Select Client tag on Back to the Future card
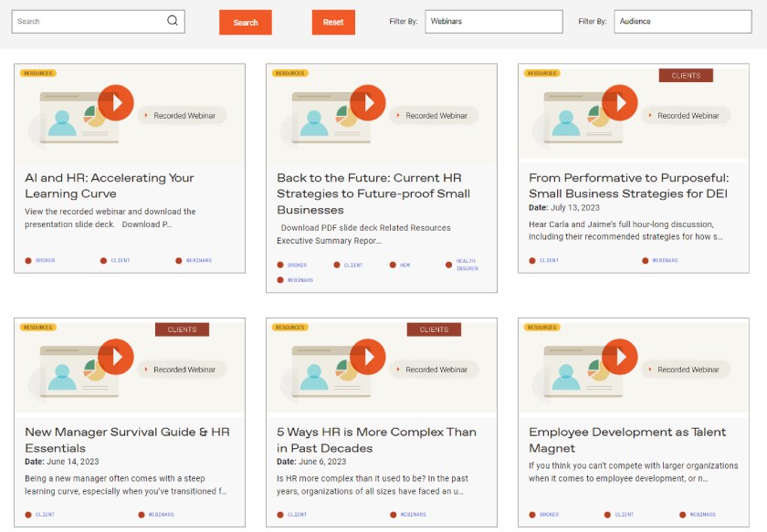This screenshot has width=767, height=532. pos(348,265)
